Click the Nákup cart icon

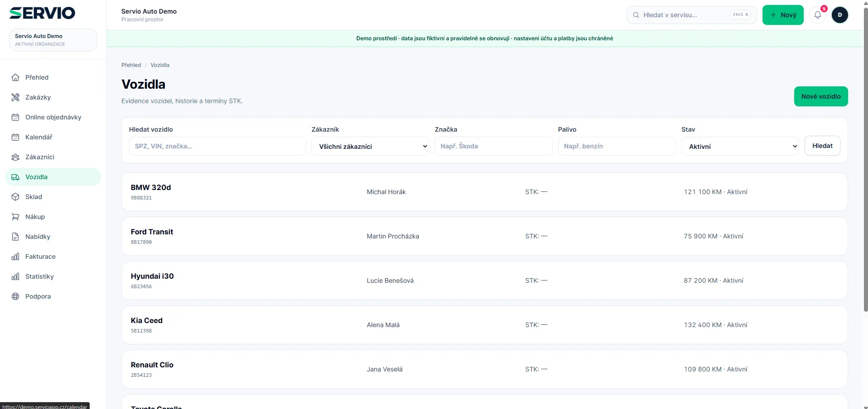[15, 217]
